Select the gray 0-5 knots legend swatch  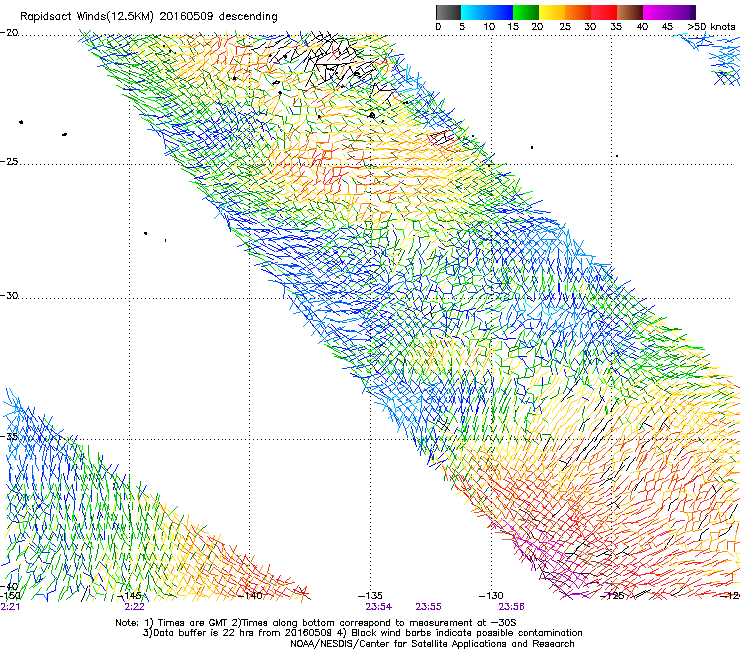(x=448, y=12)
